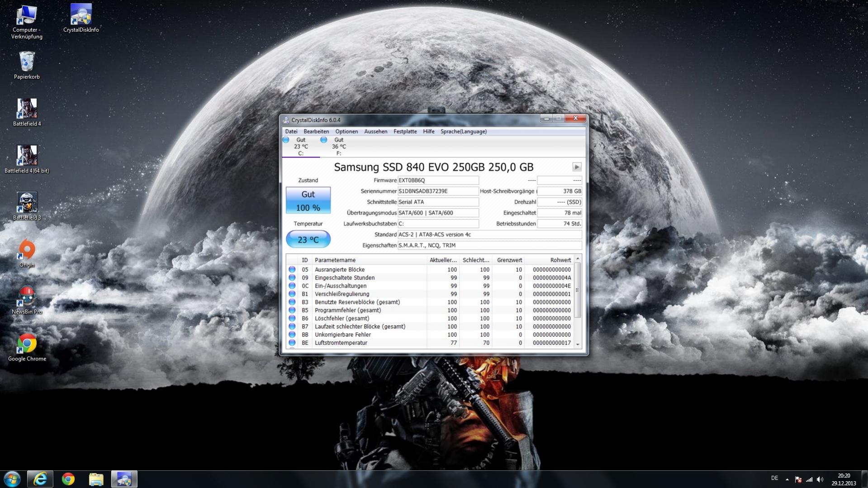Select the Unkorrigierbare Fehler row

(x=430, y=335)
